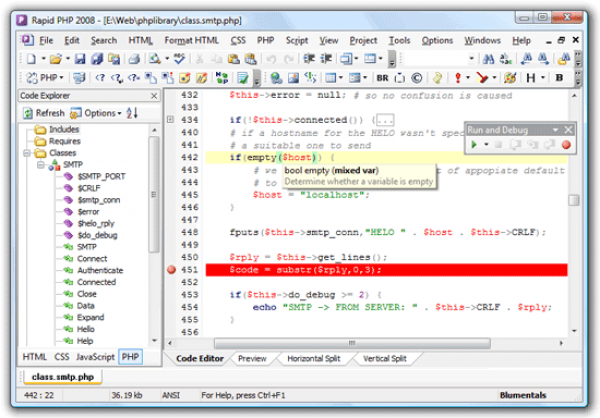Open the run options dropdown arrow beside Run
This screenshot has height=418, width=600.
pyautogui.click(x=486, y=145)
